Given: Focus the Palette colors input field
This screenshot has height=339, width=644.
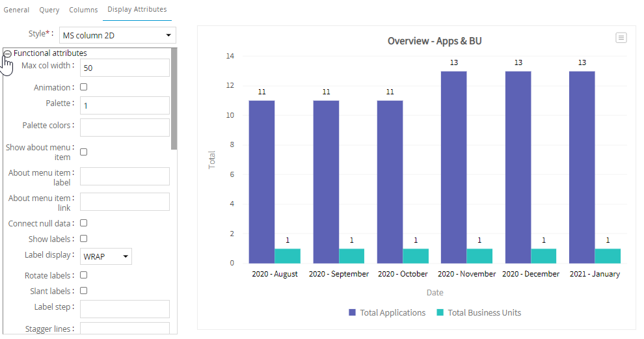Looking at the screenshot, I should coord(124,128).
